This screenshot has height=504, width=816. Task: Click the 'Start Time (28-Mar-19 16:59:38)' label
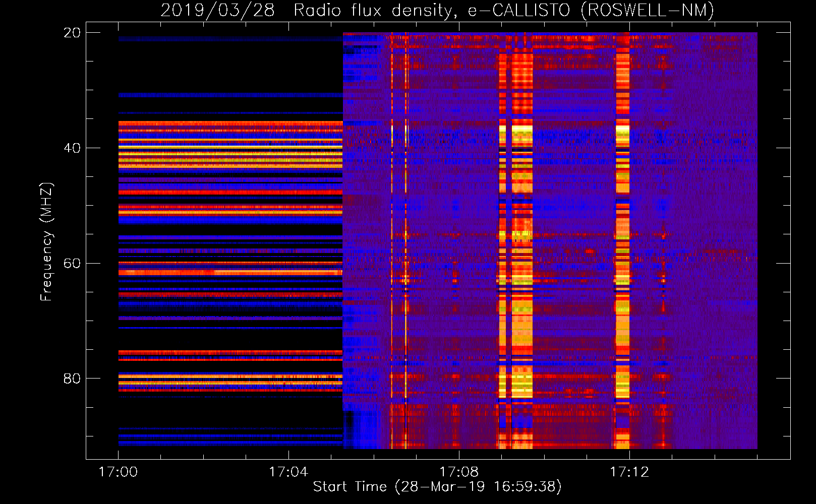[x=437, y=487]
